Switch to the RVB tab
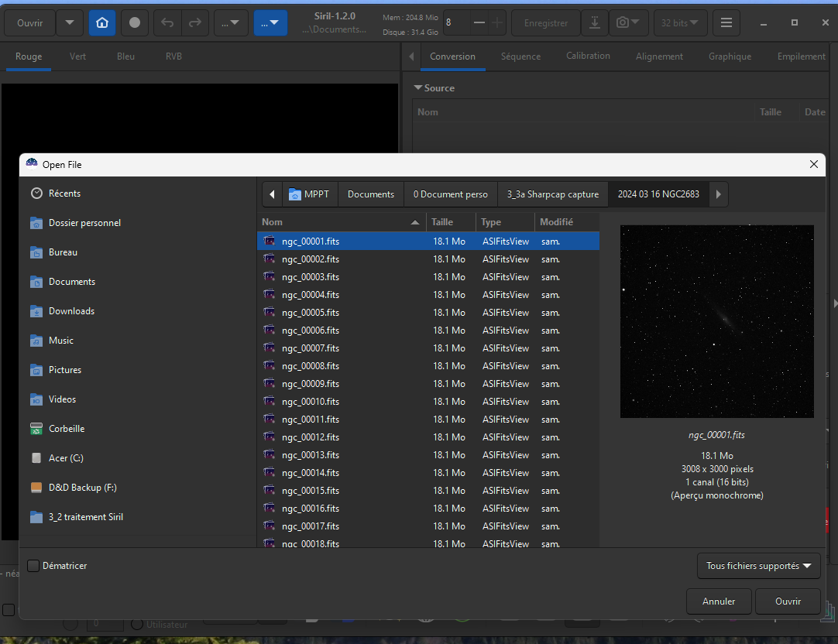The width and height of the screenshot is (838, 644). (x=173, y=57)
